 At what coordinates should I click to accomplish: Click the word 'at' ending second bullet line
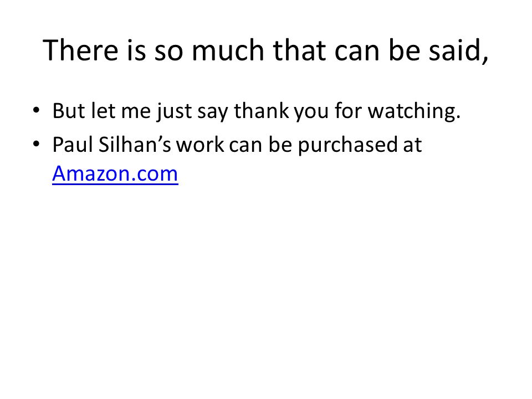412,145
